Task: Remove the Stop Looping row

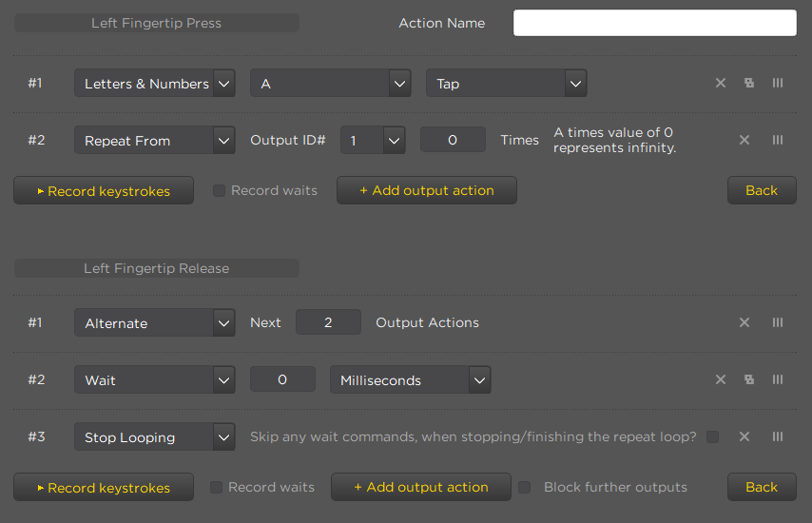Action: [744, 436]
